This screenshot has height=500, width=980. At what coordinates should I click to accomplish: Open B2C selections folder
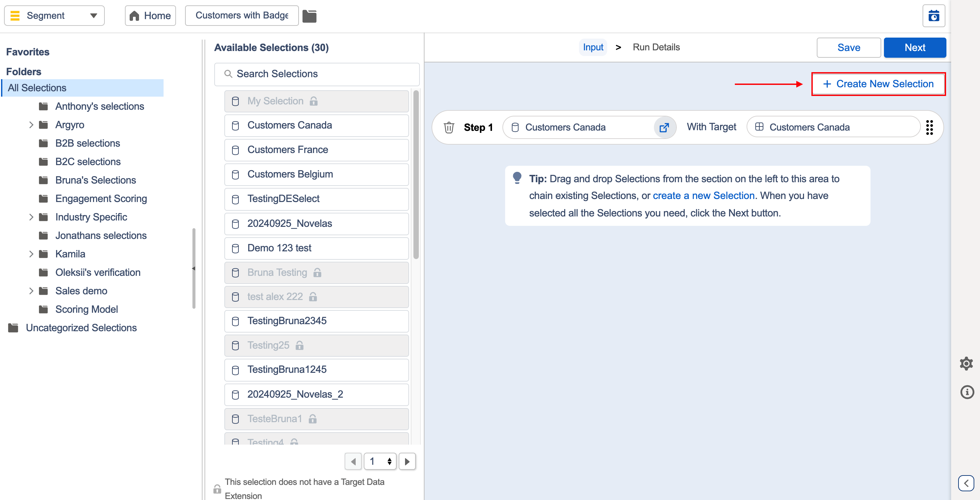coord(88,162)
